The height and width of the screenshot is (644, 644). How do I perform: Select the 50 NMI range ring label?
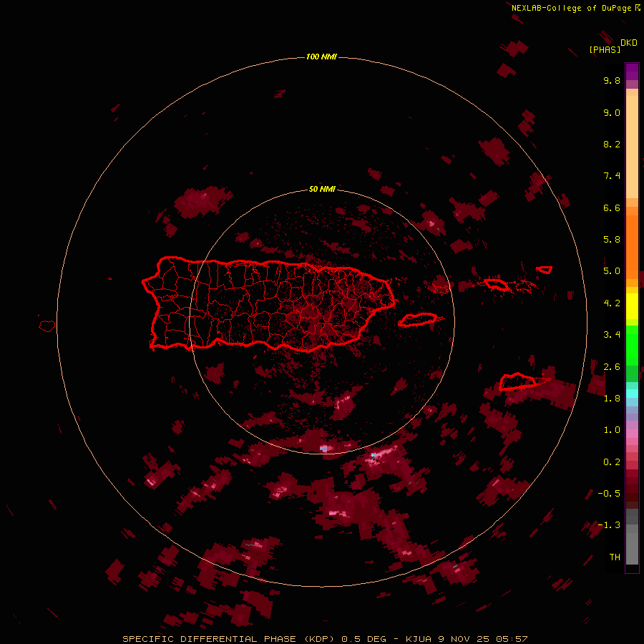(x=322, y=189)
